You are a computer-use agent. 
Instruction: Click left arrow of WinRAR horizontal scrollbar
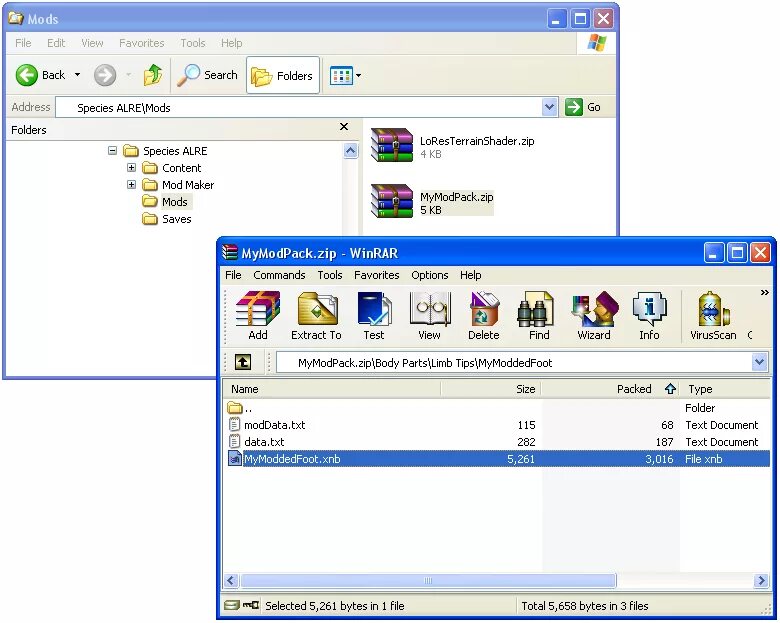(x=231, y=580)
